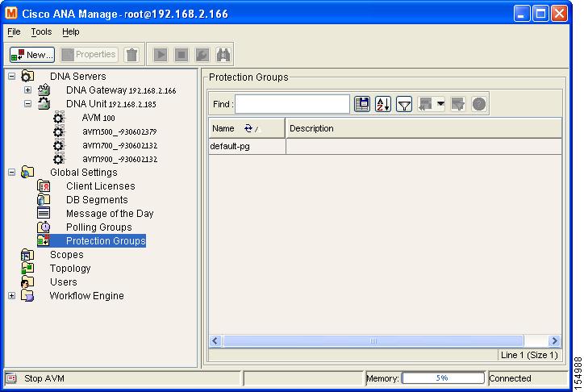Click the Scopes folder icon
584x392 pixels.
27,255
